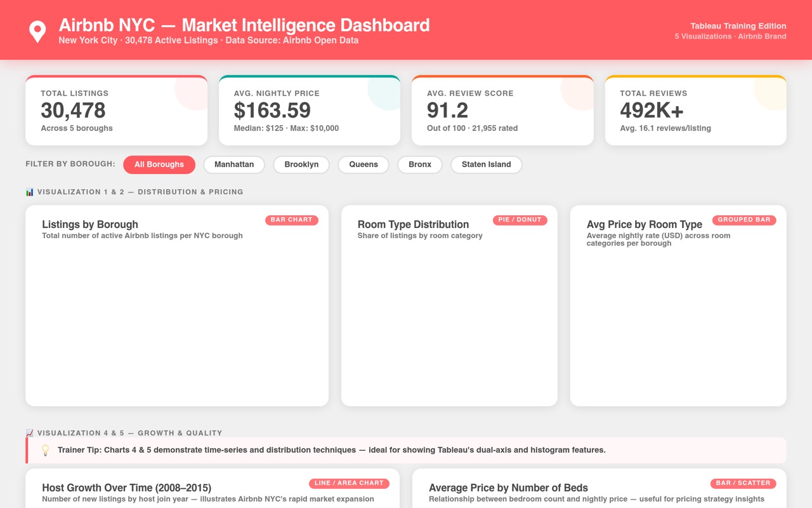Click the line chart emoji beside Visualization 4 & 5

tap(29, 433)
